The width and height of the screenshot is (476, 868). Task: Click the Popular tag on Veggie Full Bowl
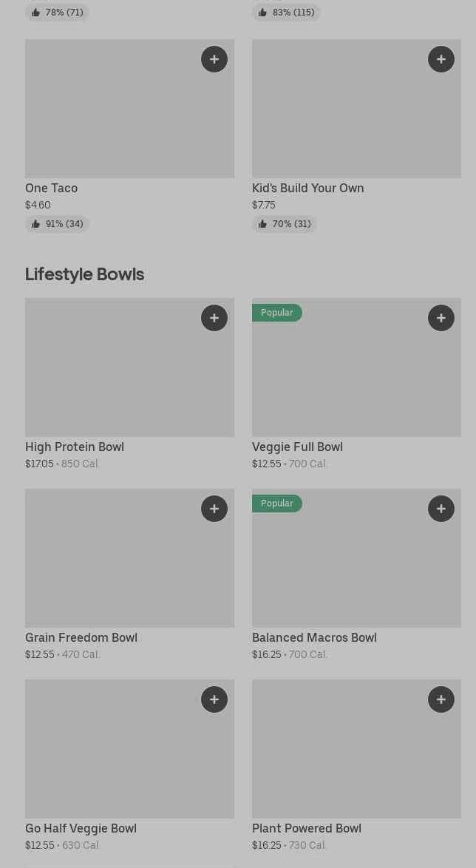click(x=277, y=313)
